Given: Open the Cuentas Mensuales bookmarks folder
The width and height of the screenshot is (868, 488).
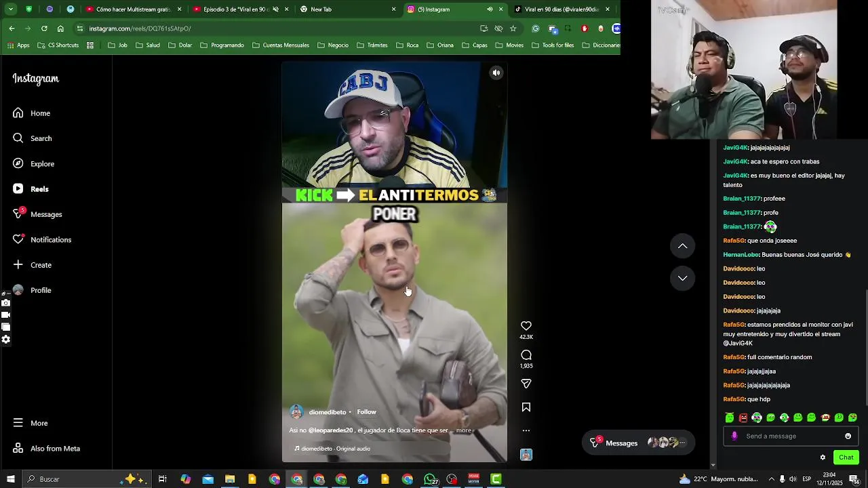Looking at the screenshot, I should coord(281,45).
